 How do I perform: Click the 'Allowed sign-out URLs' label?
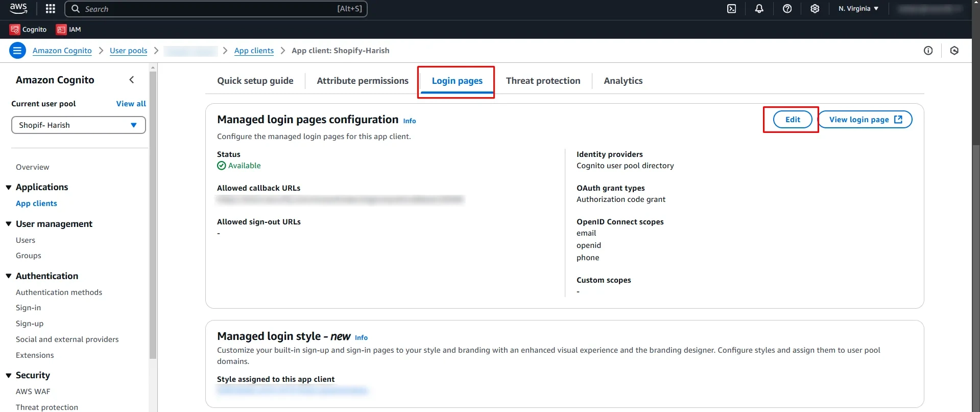click(259, 222)
